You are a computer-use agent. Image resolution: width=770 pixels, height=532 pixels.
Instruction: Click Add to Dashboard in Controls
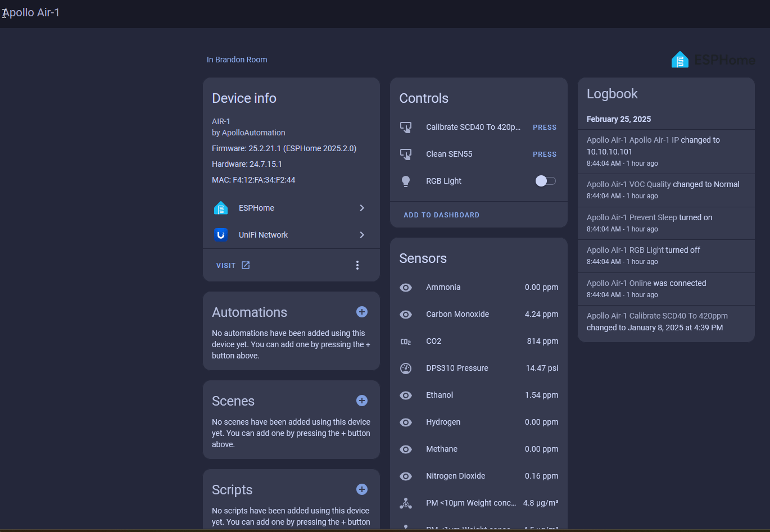441,215
